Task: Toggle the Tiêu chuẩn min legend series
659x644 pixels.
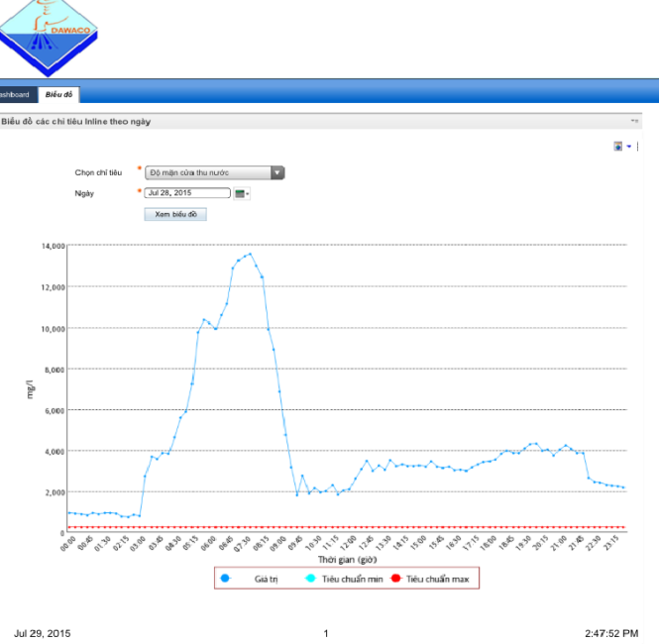Action: [x=352, y=579]
